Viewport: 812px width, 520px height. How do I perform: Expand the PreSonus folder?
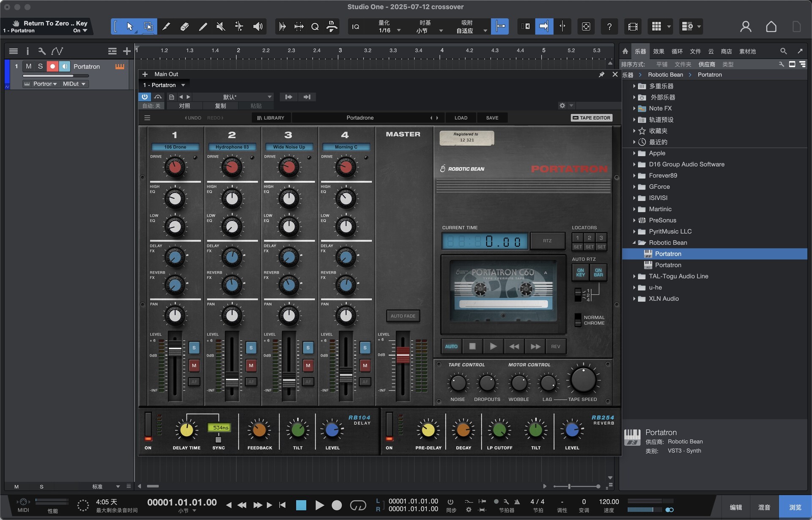(x=634, y=220)
